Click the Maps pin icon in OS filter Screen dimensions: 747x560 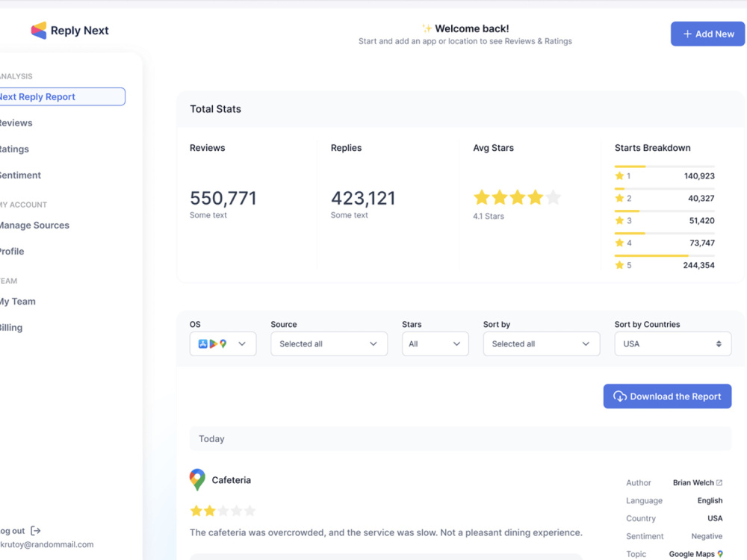(223, 343)
